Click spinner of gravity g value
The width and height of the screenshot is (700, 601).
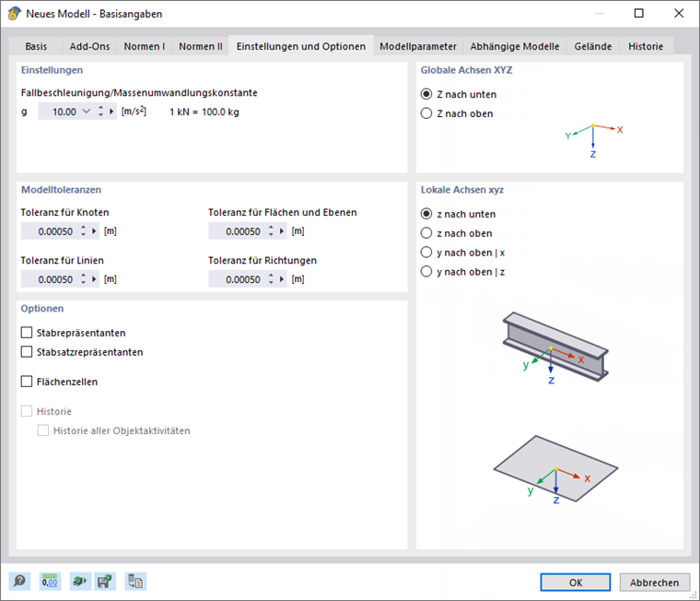point(101,112)
